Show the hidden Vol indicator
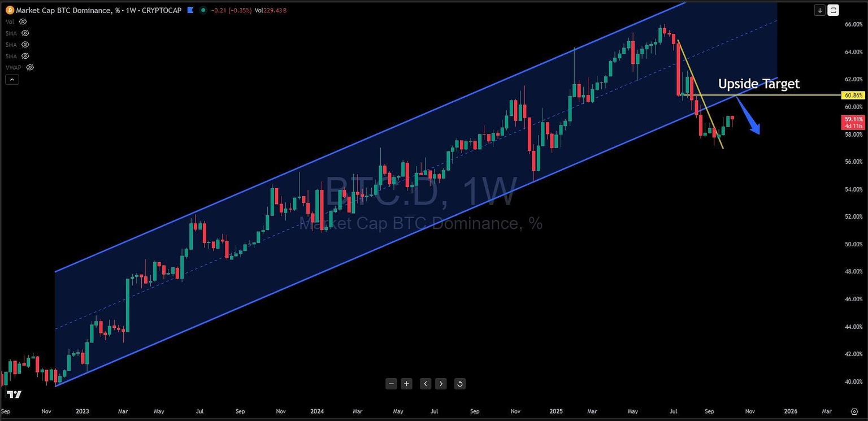Screen dimensions: 868x421 pos(23,21)
